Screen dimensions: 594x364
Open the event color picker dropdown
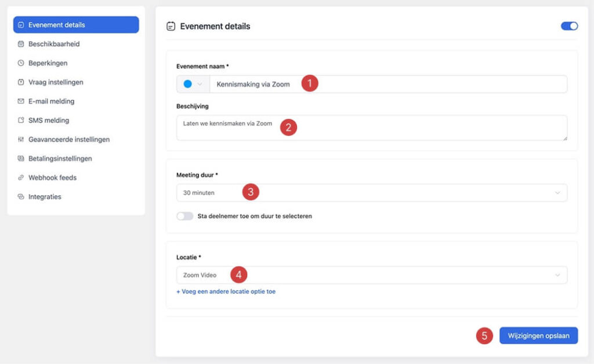[x=193, y=84]
